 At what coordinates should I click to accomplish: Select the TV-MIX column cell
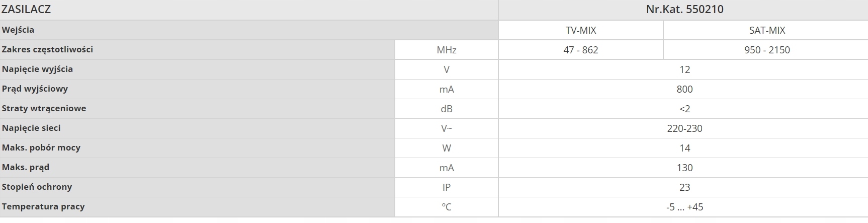point(581,30)
